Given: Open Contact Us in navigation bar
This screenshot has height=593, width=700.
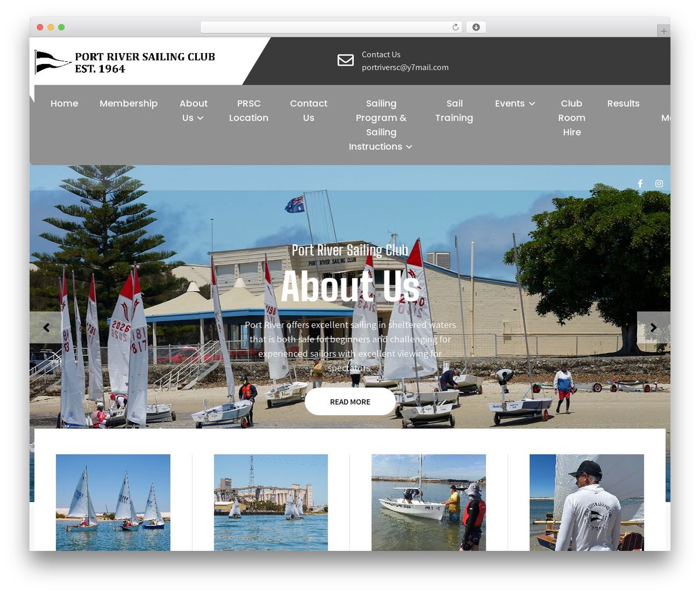Looking at the screenshot, I should tap(308, 111).
